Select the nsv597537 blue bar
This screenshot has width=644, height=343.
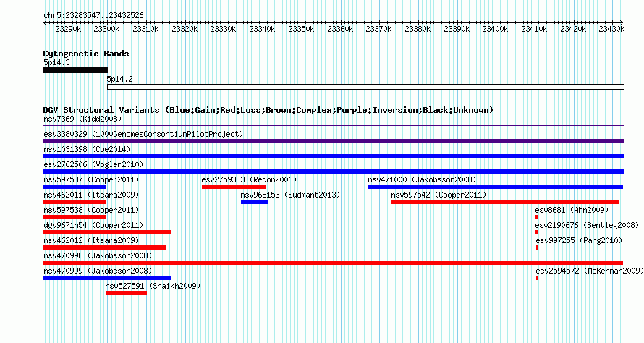(x=75, y=187)
